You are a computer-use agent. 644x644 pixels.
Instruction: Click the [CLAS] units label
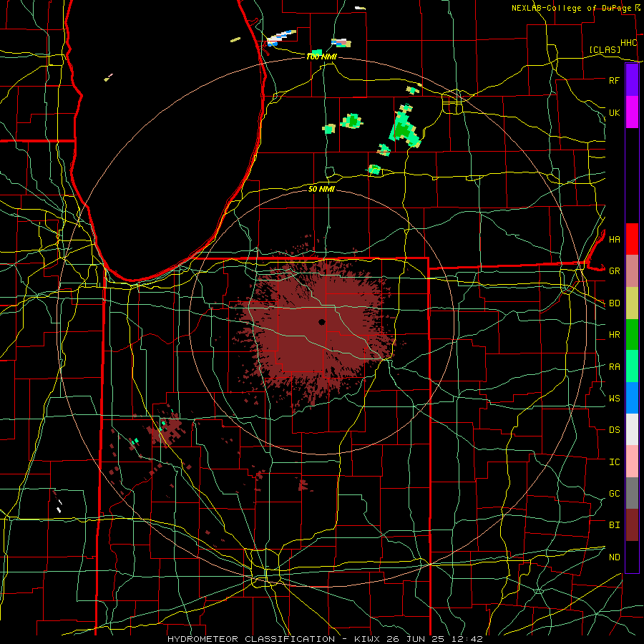click(x=605, y=49)
